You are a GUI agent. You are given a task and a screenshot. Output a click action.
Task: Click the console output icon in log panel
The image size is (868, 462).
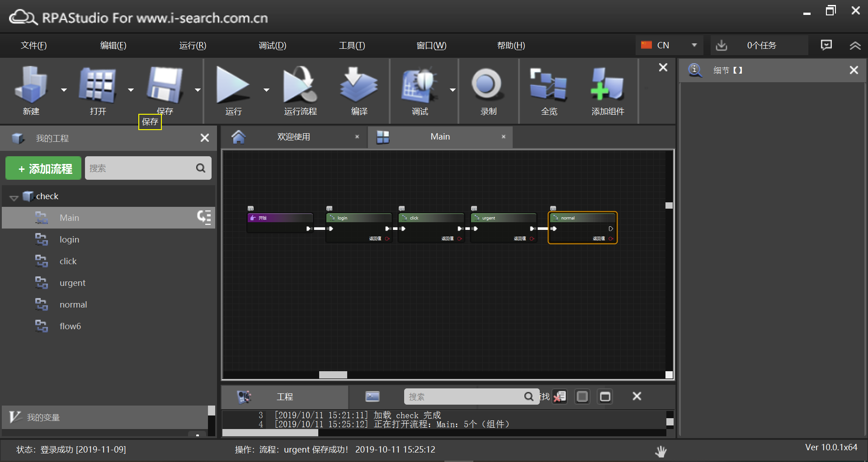[373, 397]
